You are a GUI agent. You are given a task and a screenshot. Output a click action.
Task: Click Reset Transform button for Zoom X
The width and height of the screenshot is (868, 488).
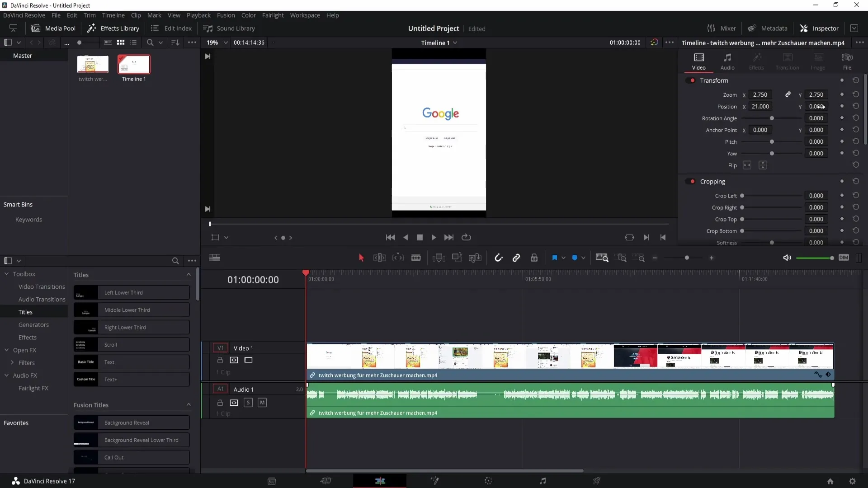pyautogui.click(x=857, y=94)
